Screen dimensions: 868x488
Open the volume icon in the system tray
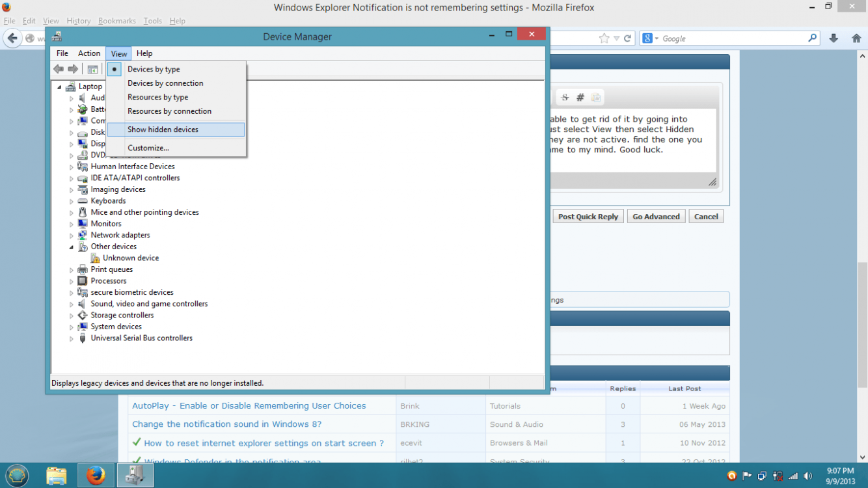click(x=809, y=476)
